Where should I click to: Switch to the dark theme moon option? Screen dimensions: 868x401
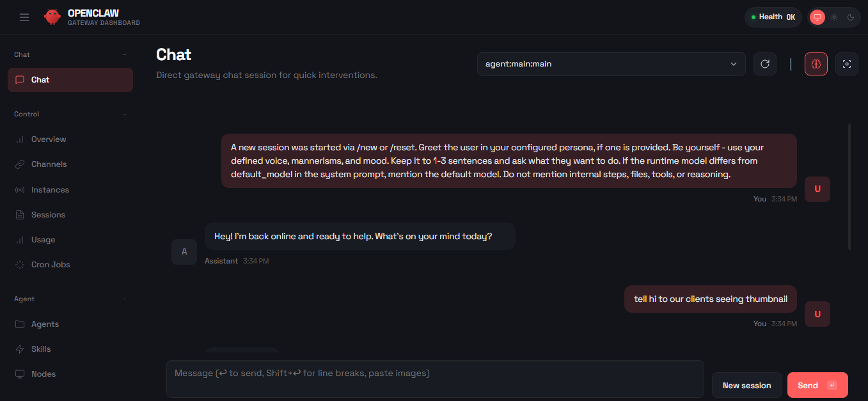(x=851, y=17)
